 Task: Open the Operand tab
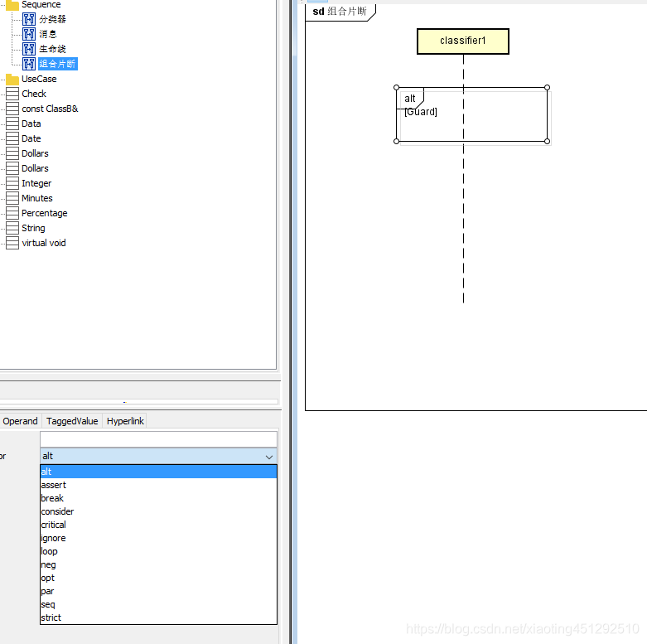[20, 421]
